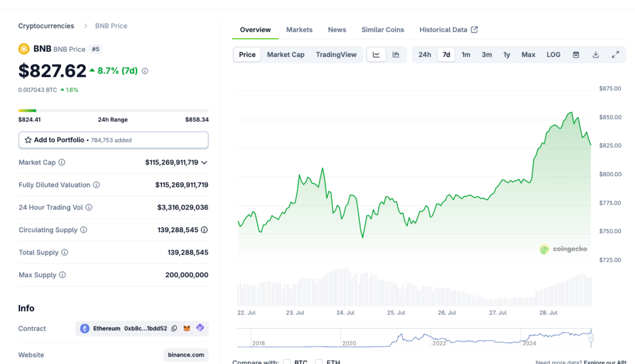
Task: Select the candlestick chart view icon
Action: pos(396,54)
